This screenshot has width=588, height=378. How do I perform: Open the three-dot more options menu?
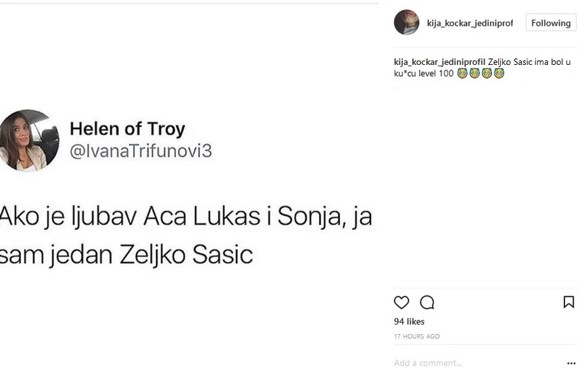(x=571, y=363)
